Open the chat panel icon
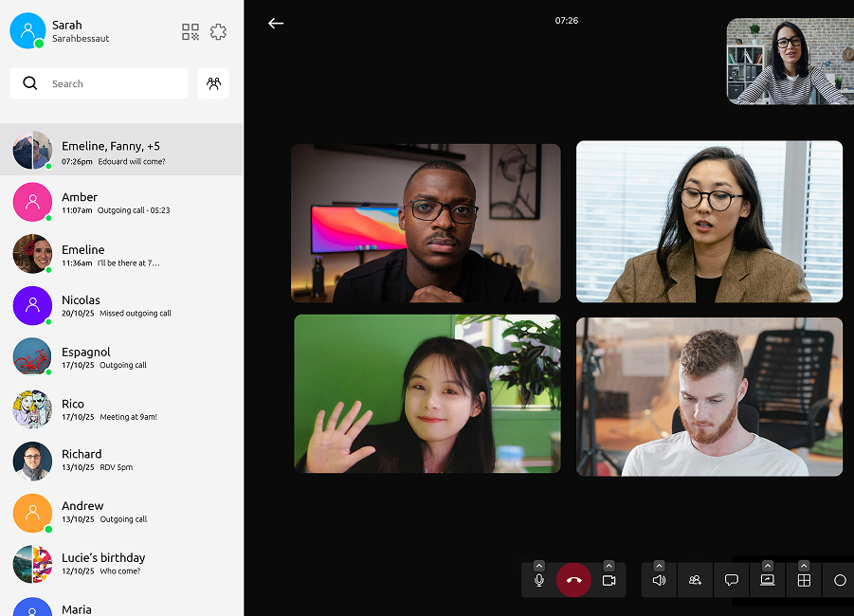This screenshot has height=616, width=854. click(731, 580)
